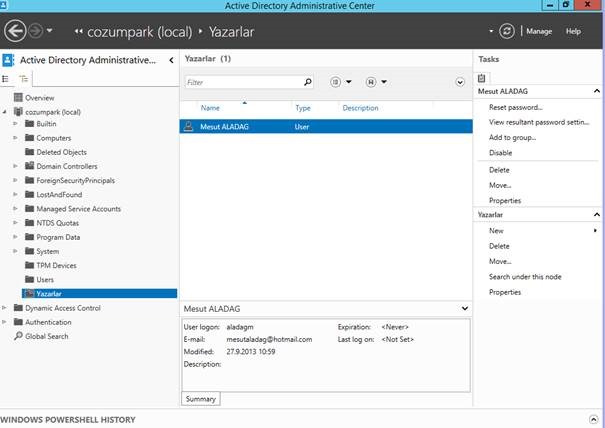
Task: Open the header dropdown beside refresh
Action: tap(491, 31)
